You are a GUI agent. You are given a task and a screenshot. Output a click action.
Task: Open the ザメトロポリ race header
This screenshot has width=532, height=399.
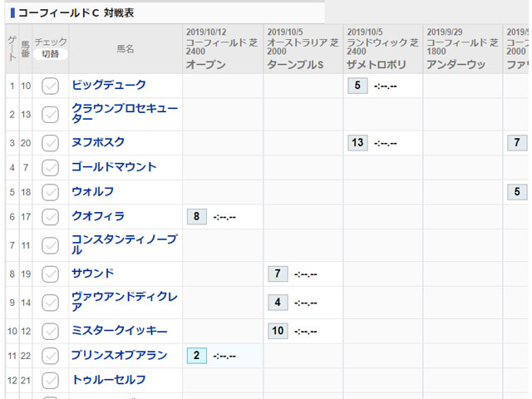tap(376, 65)
